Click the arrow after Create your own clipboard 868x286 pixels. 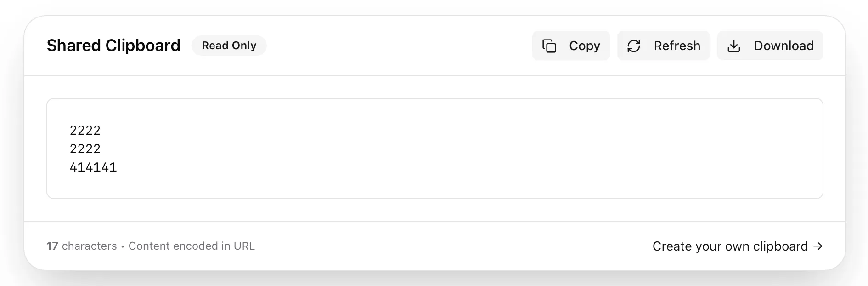817,246
